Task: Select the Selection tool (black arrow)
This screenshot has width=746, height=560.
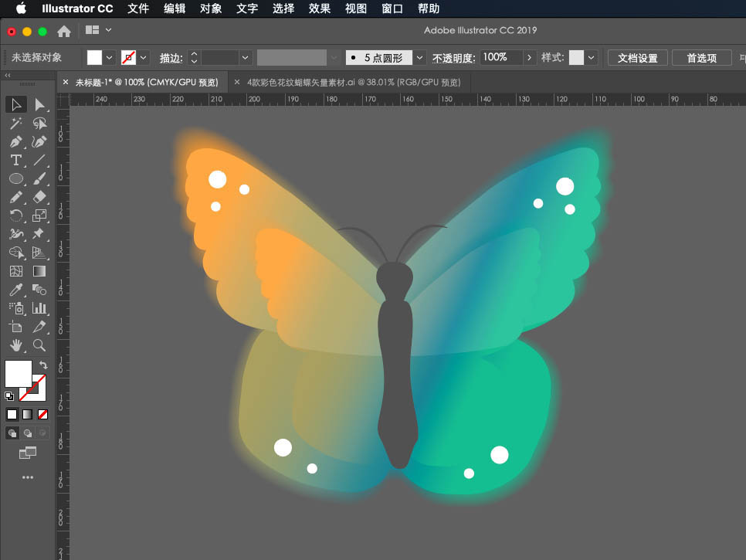Action: click(x=16, y=105)
